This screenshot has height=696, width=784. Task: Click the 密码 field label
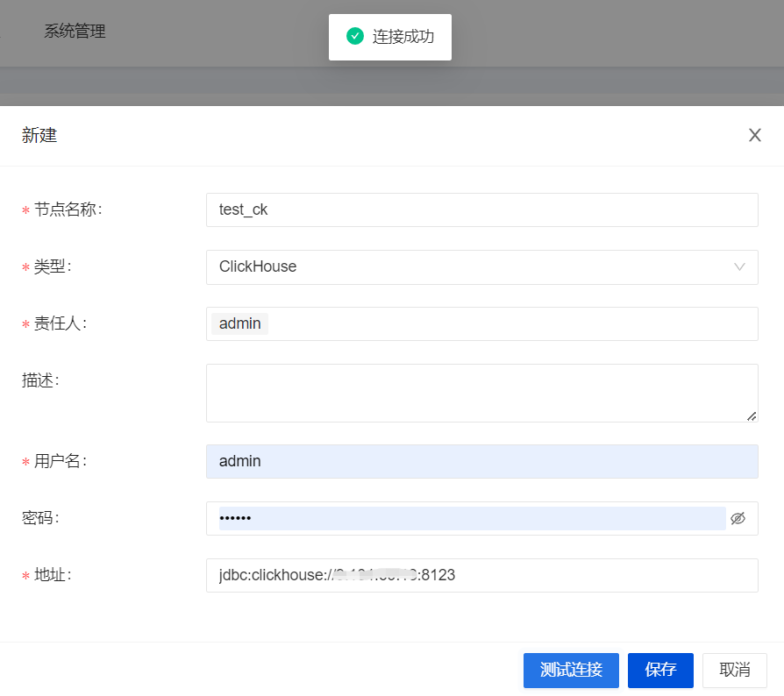tap(39, 518)
